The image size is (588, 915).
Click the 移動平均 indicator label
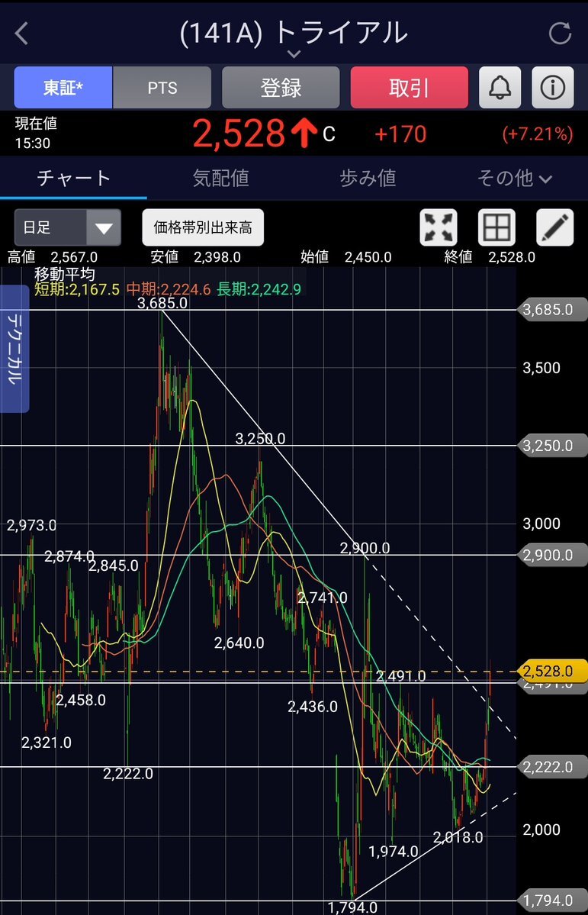(65, 274)
